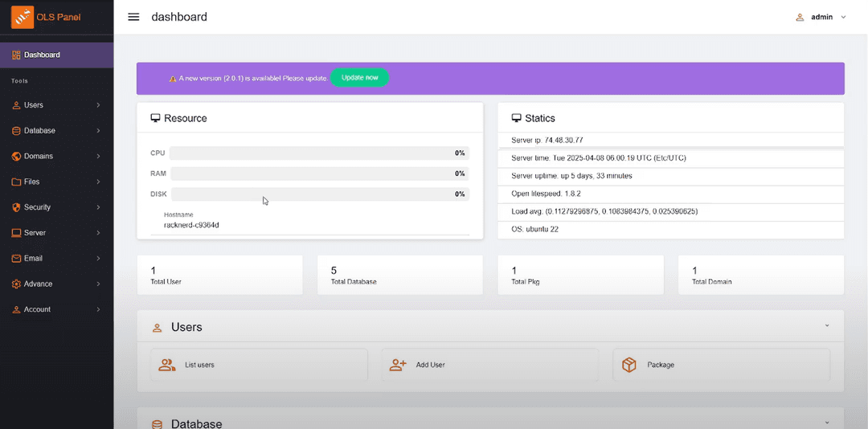This screenshot has height=429, width=868.
Task: Click the Users person icon in sidebar
Action: pos(16,105)
